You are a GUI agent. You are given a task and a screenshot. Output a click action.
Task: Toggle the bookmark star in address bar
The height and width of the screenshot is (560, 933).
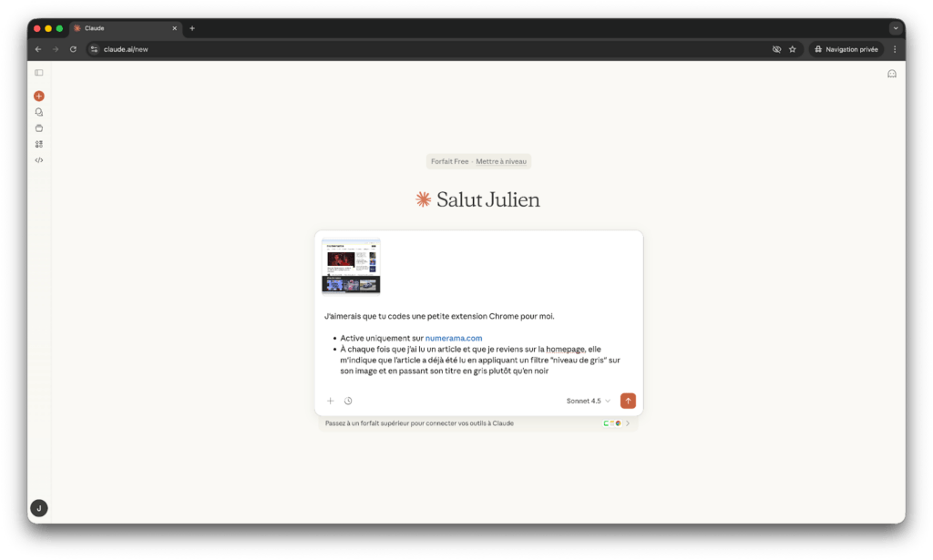coord(793,49)
